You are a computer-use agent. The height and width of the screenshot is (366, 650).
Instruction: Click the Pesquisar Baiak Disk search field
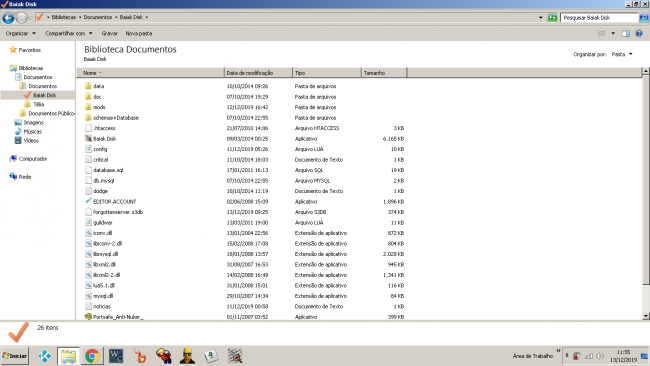pos(599,18)
